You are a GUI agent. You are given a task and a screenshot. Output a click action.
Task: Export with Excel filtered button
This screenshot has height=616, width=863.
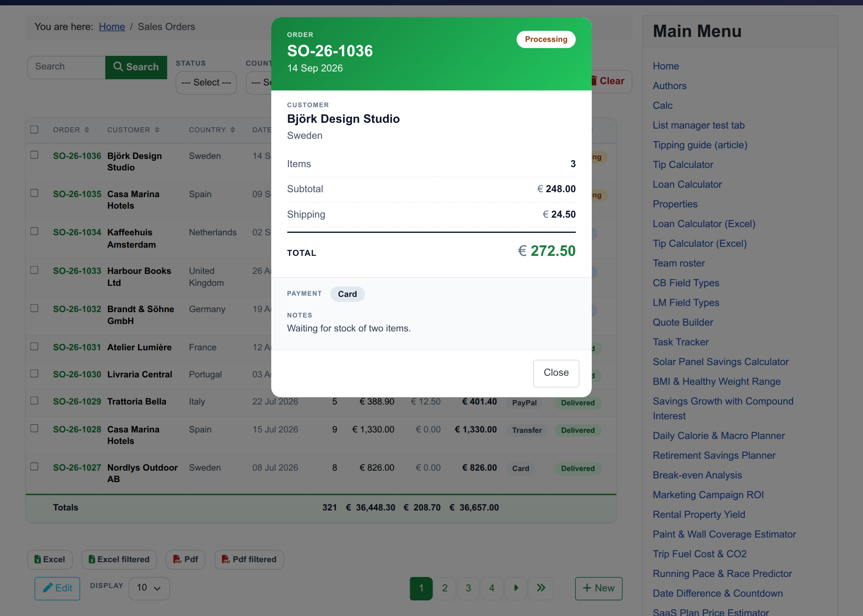pyautogui.click(x=119, y=559)
